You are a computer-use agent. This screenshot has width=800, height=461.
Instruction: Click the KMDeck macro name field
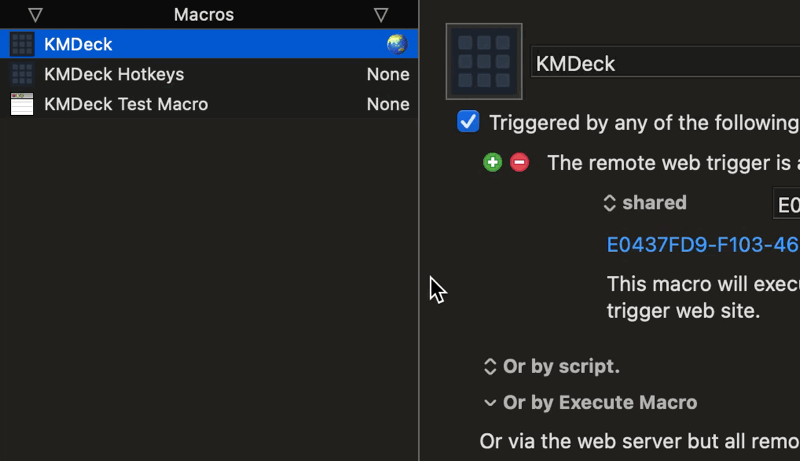(665, 62)
